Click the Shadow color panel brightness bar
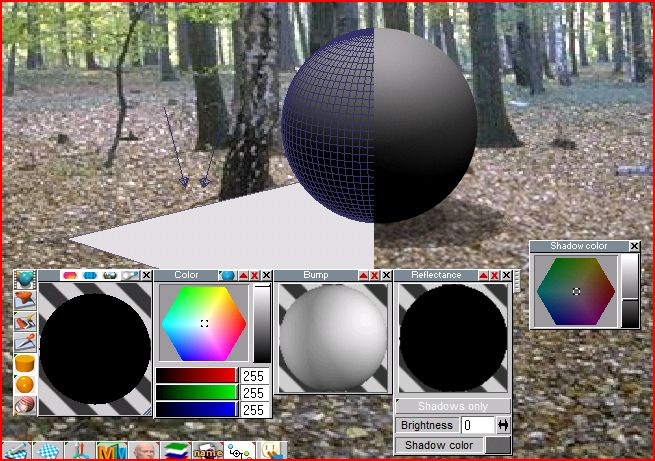This screenshot has width=655, height=461. point(630,291)
